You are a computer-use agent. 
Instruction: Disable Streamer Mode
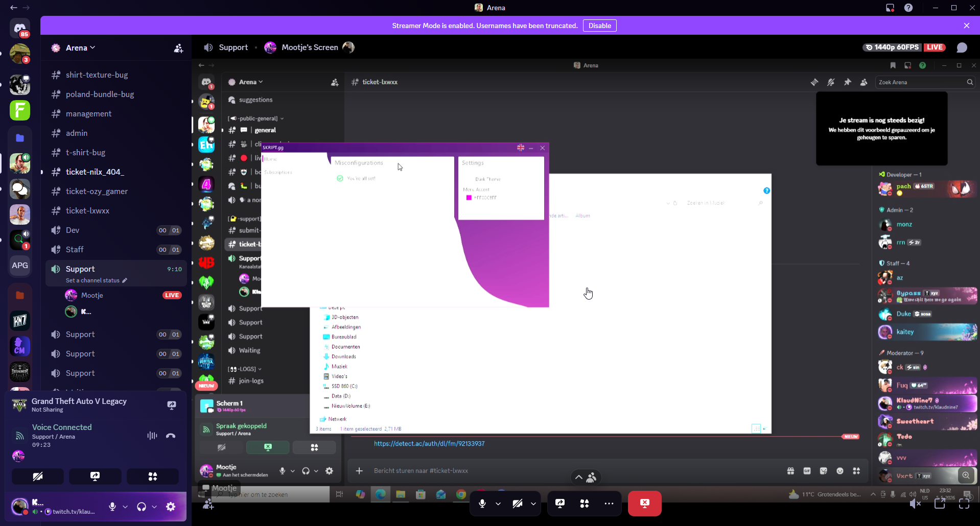coord(600,26)
